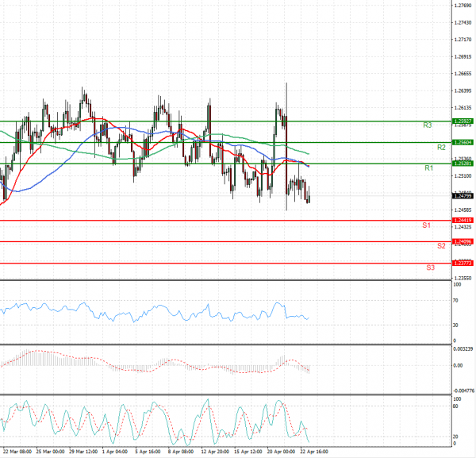Image resolution: width=476 pixels, height=458 pixels.
Task: Click the RSI panel's 30 level label
Action: tap(455, 325)
